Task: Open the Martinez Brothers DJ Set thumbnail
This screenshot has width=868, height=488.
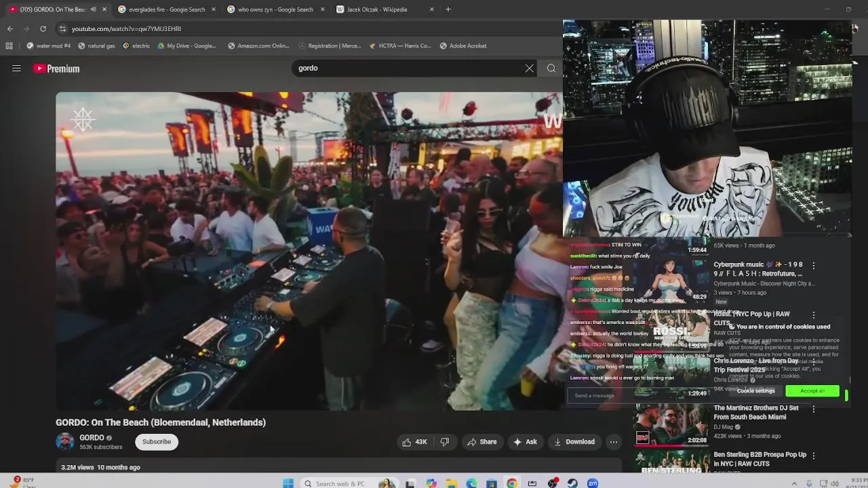Action: click(x=671, y=425)
